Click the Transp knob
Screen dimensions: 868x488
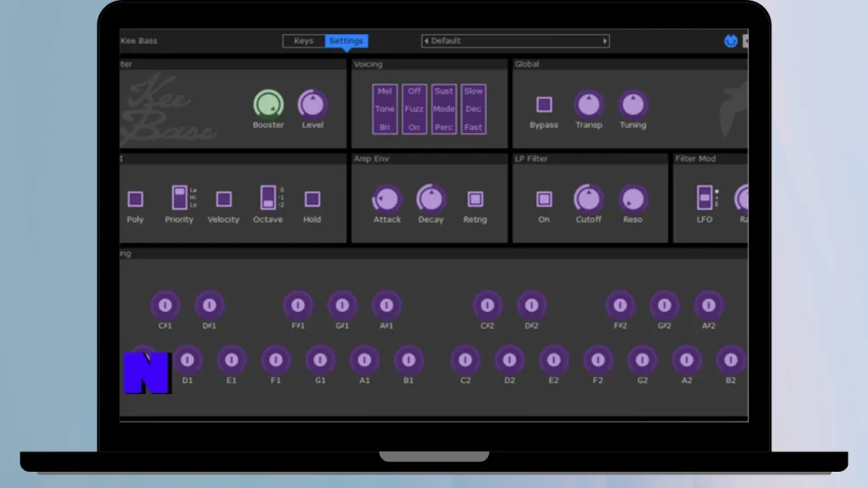(588, 104)
